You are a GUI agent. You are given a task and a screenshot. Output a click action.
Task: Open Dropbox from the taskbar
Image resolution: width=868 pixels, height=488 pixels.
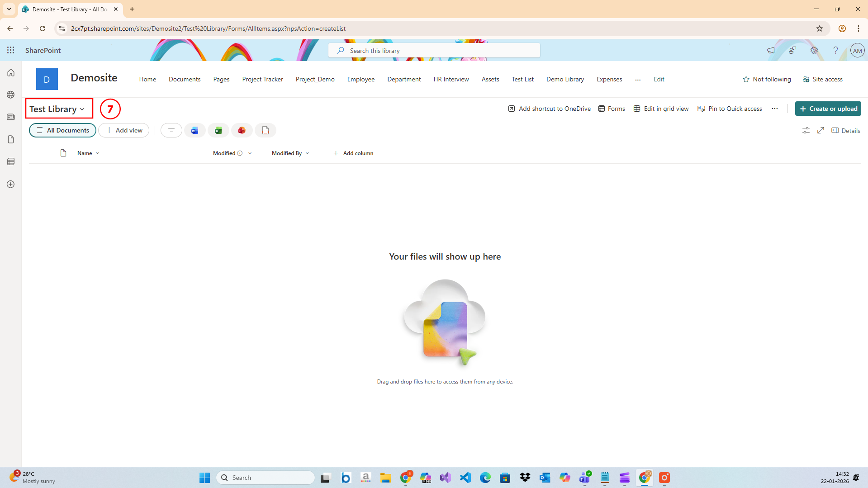525,478
